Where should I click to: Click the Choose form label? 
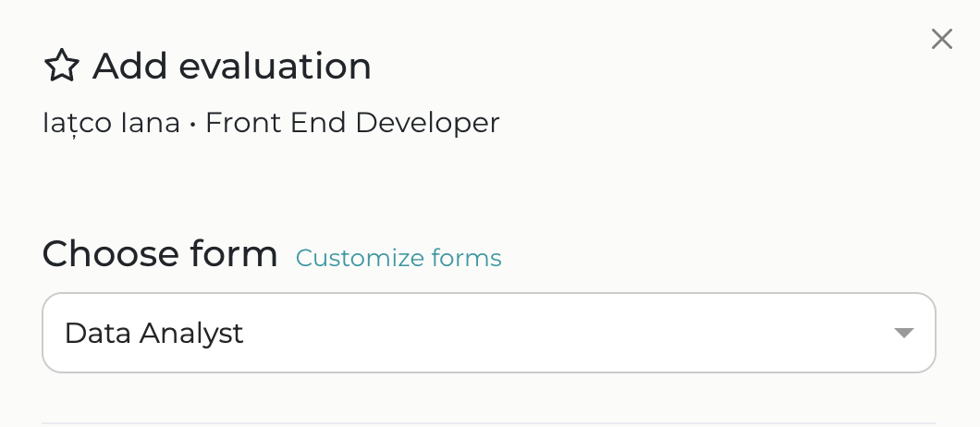[x=160, y=254]
